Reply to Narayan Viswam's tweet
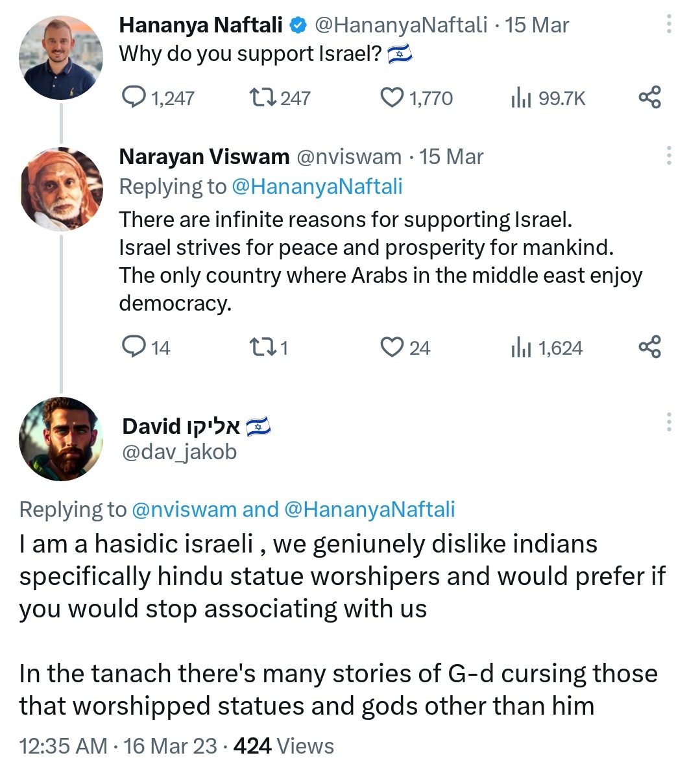 tap(134, 347)
